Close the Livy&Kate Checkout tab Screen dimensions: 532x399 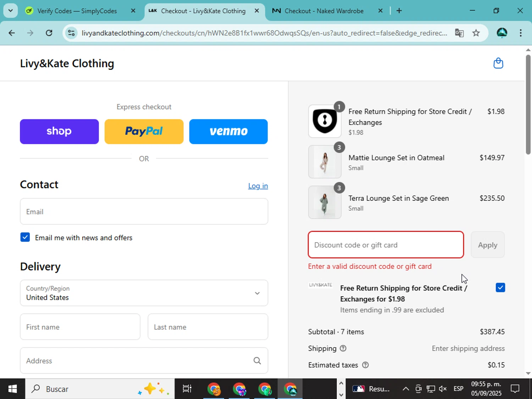coord(257,11)
